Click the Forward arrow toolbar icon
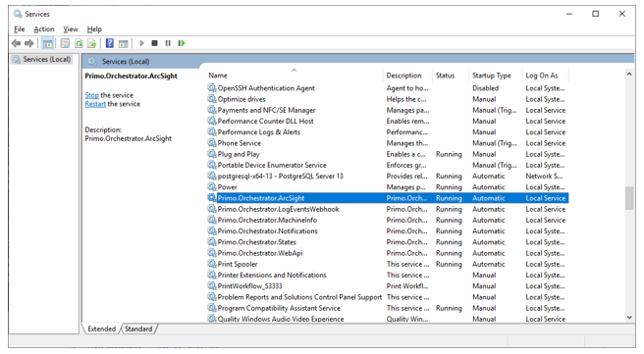644x354 pixels. point(29,43)
